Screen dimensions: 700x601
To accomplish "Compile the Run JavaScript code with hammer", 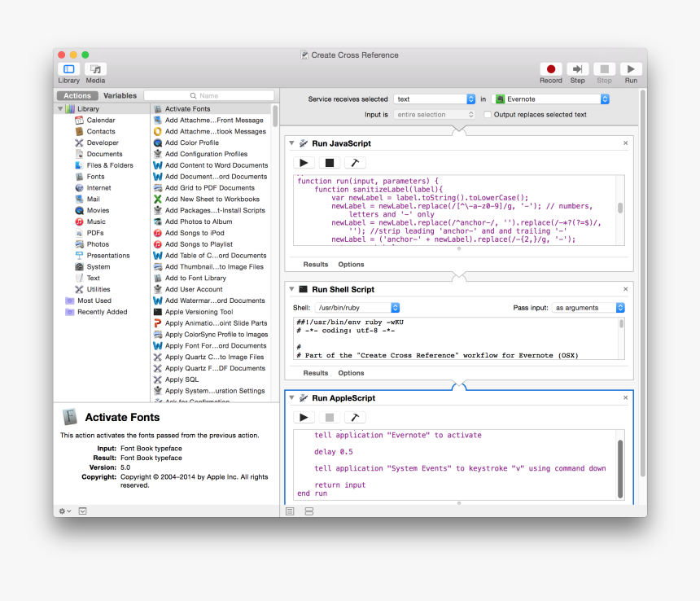I will pos(355,163).
